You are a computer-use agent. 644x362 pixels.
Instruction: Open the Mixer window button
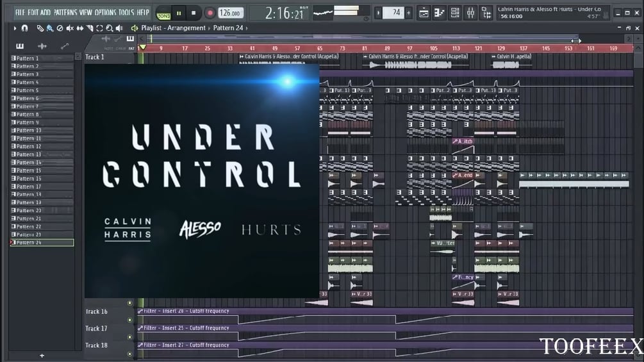pos(471,13)
